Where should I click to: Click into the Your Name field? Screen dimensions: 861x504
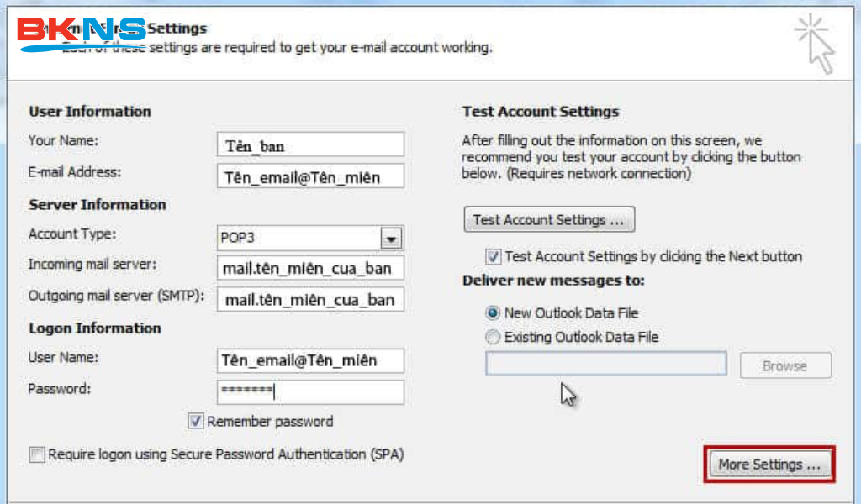point(309,145)
